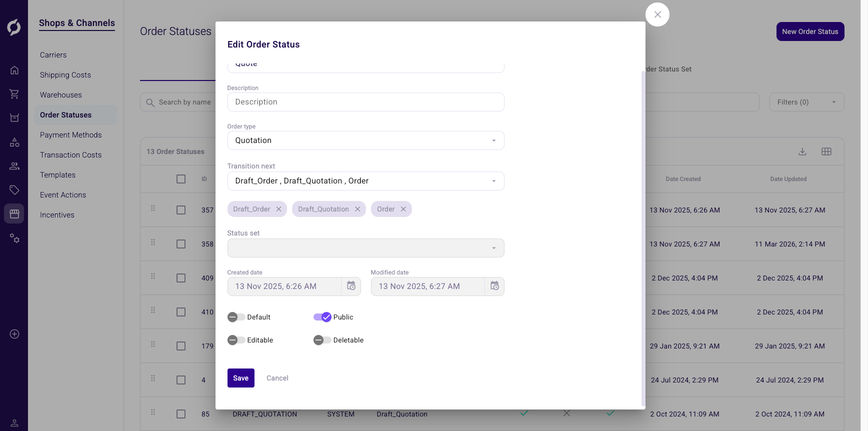The image size is (868, 431).
Task: Check the checkbox for row 4
Action: tap(181, 380)
